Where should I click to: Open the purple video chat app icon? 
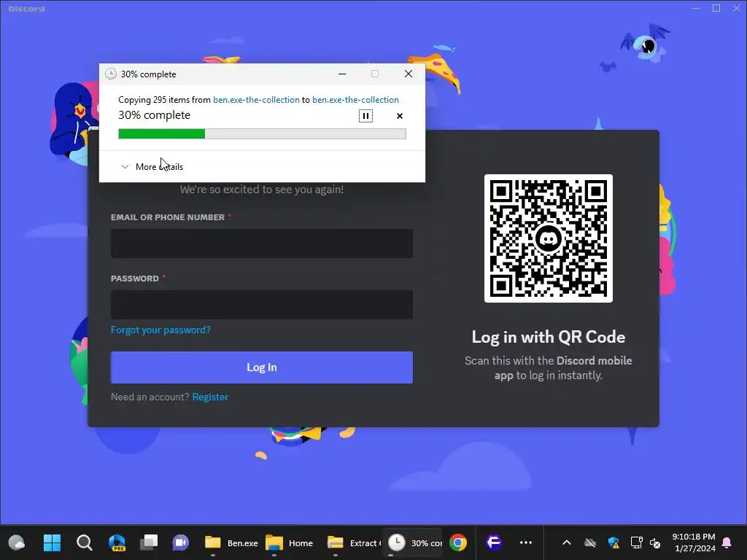coord(181,542)
